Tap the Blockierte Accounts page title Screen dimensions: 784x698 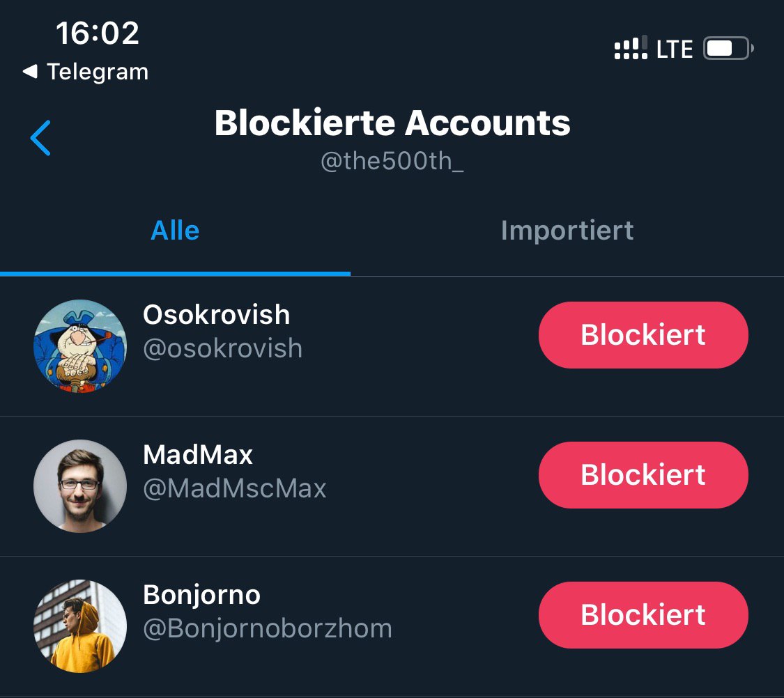click(392, 123)
